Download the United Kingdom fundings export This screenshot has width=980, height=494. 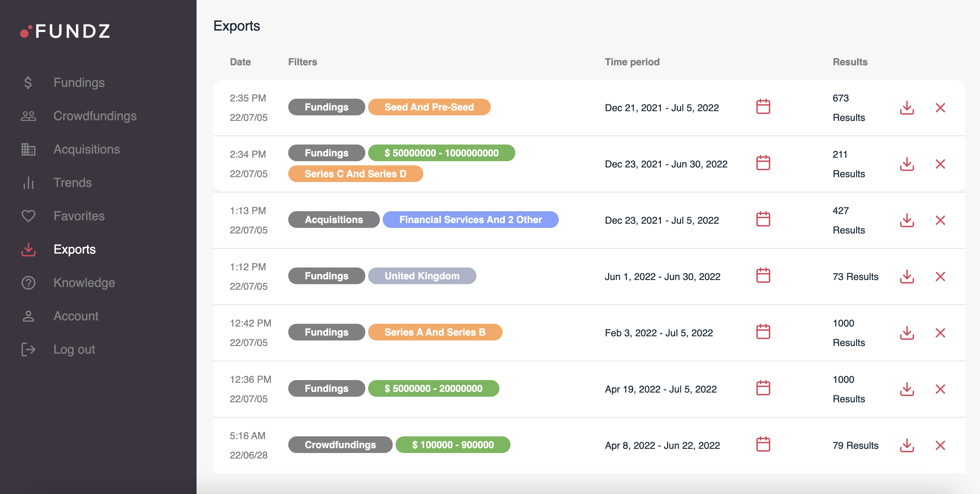(x=907, y=277)
